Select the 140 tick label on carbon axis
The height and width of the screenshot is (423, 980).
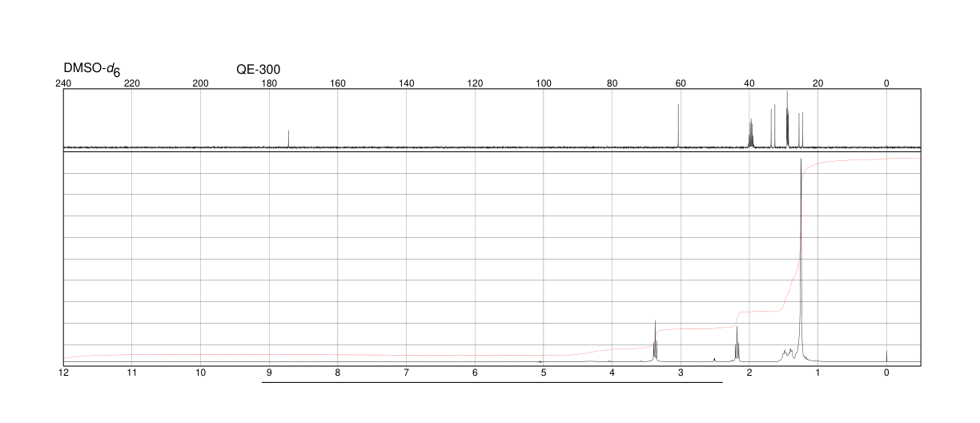(x=406, y=83)
